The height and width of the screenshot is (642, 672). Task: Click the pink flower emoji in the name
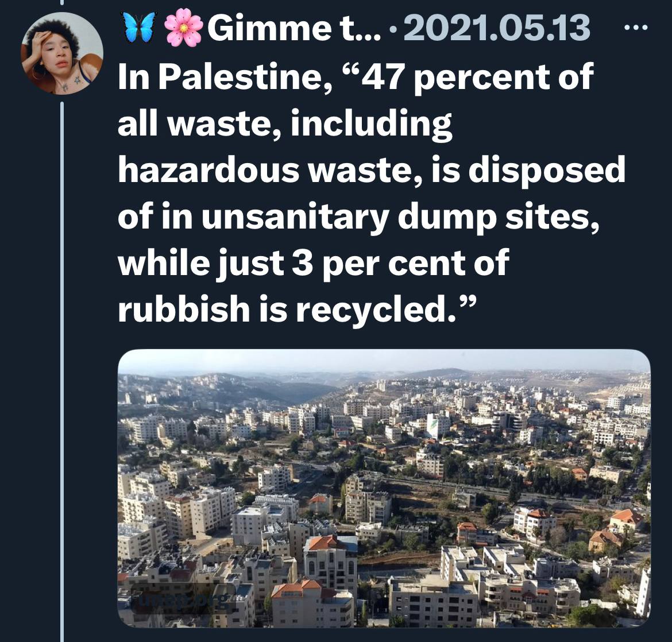click(183, 26)
